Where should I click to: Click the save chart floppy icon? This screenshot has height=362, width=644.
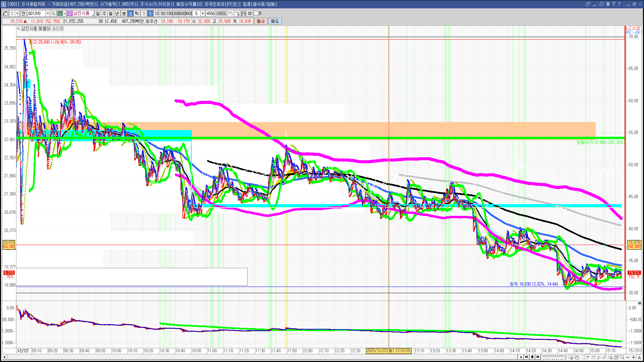tap(244, 13)
